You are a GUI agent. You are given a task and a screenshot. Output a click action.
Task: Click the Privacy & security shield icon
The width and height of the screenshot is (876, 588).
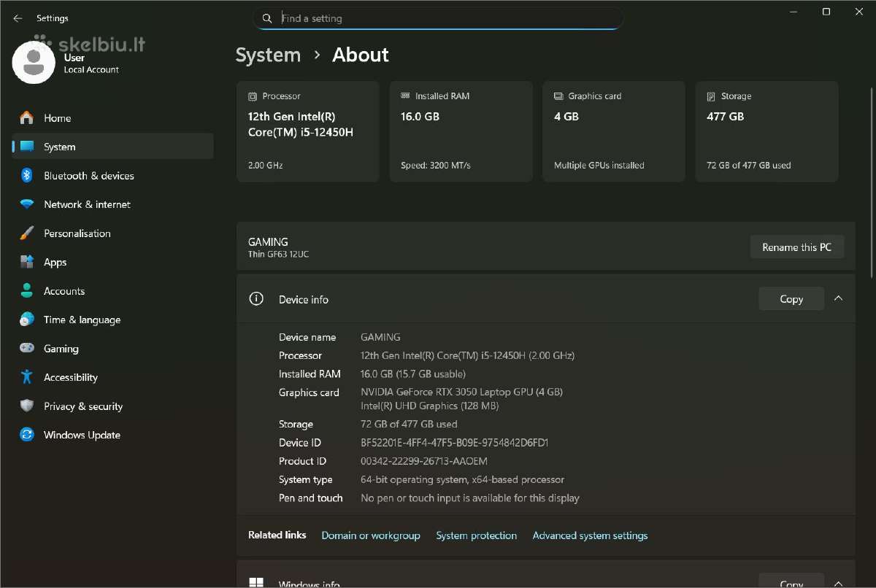click(27, 406)
